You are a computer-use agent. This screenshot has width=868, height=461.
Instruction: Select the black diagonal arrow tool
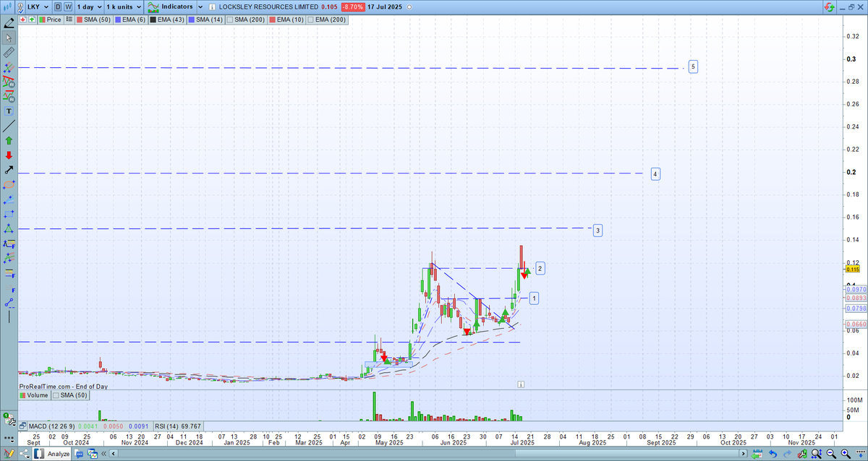click(x=9, y=170)
